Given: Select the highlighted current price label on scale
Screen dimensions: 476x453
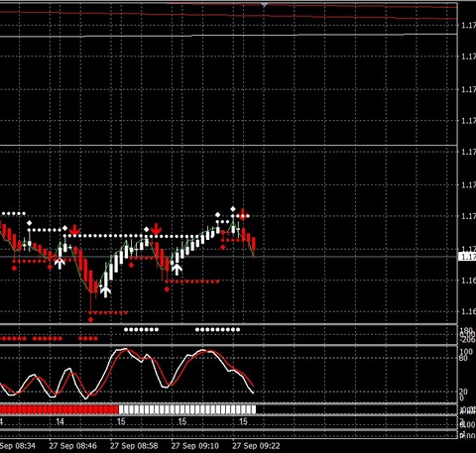Looking at the screenshot, I should [x=467, y=257].
